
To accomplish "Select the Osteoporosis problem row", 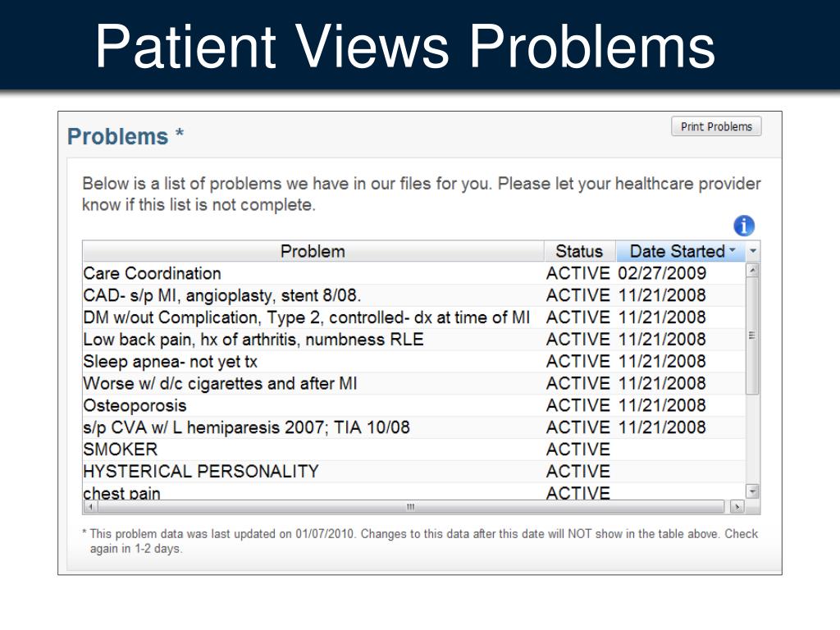I will [x=413, y=405].
